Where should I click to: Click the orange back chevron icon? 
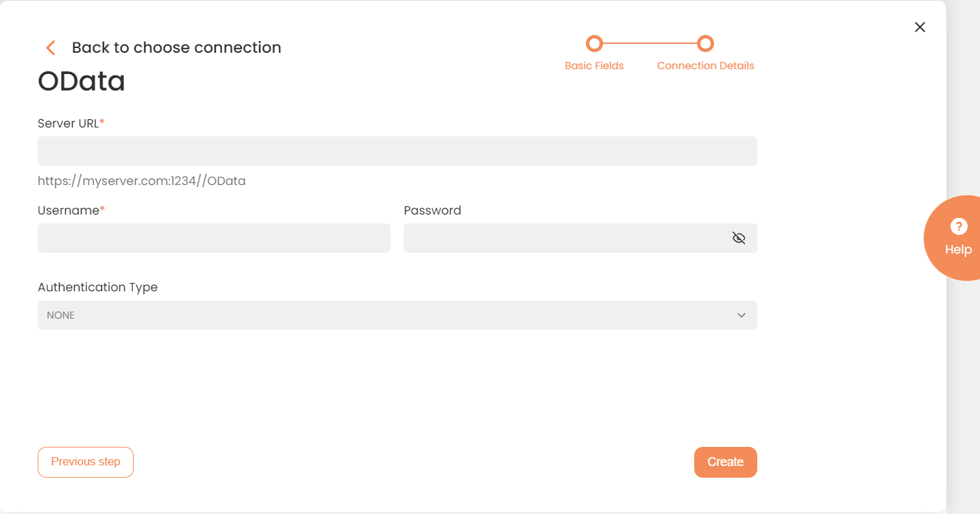(x=50, y=47)
